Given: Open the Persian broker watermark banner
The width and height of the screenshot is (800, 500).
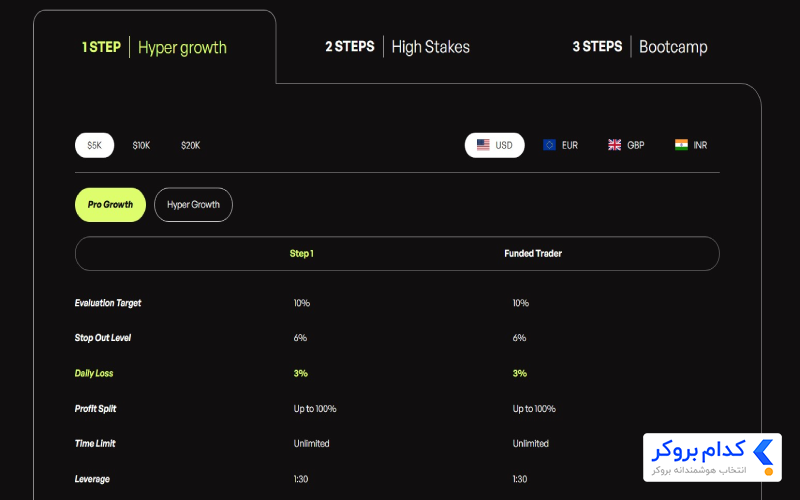Looking at the screenshot, I should [x=712, y=457].
